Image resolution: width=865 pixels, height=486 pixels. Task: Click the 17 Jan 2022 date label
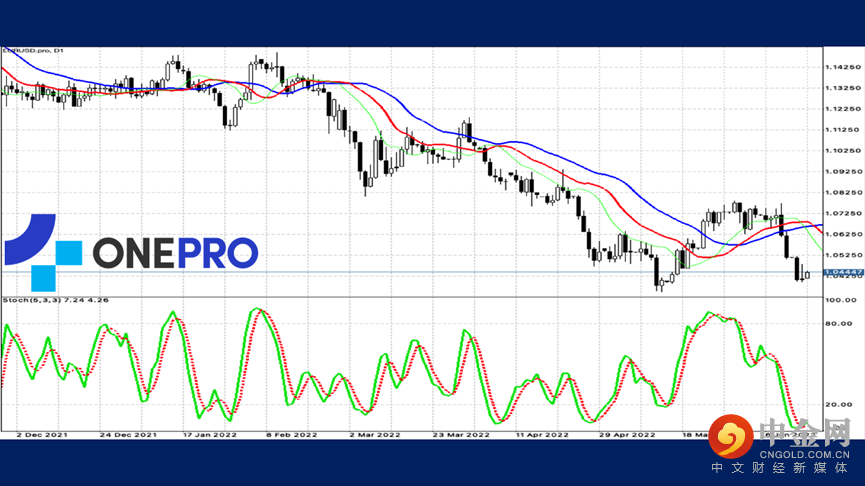[x=210, y=435]
